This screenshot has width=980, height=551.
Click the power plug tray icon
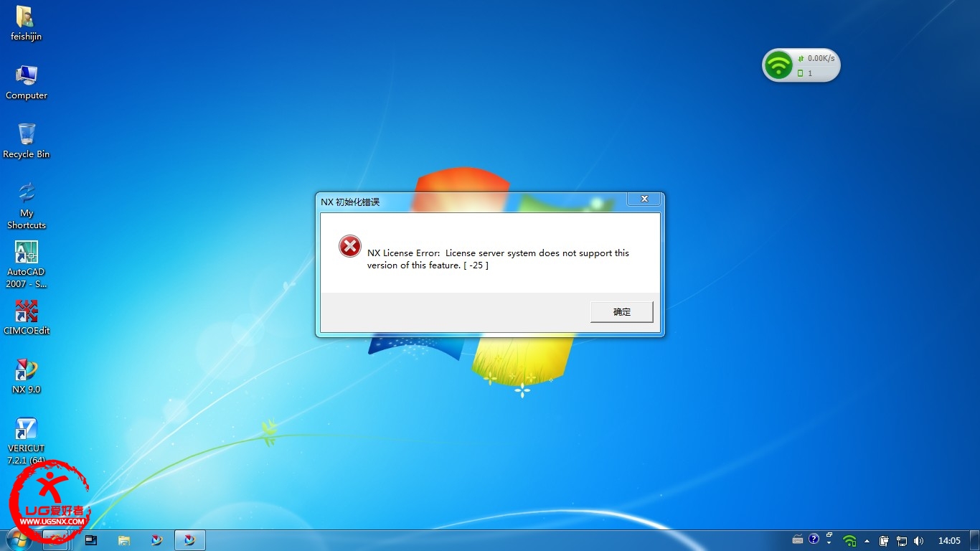[885, 540]
